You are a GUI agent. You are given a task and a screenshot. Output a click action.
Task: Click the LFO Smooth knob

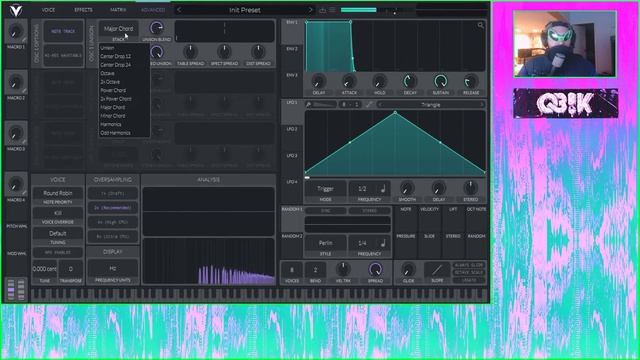coord(407,188)
